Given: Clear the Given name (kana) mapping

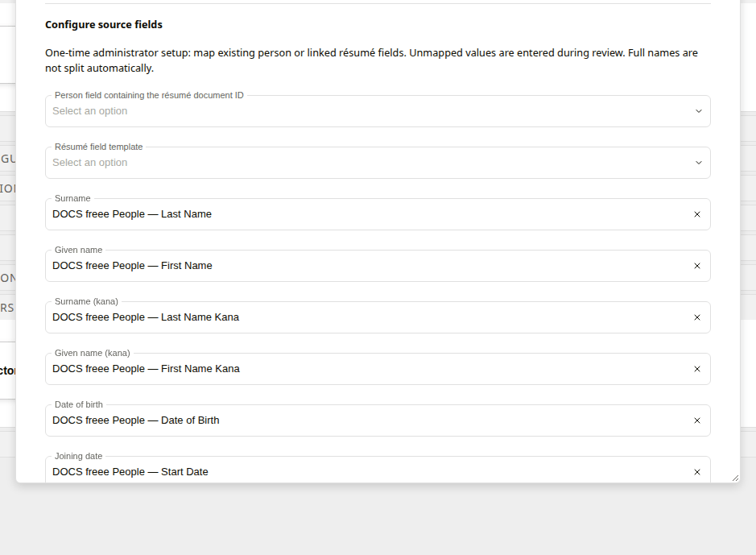Looking at the screenshot, I should [696, 369].
